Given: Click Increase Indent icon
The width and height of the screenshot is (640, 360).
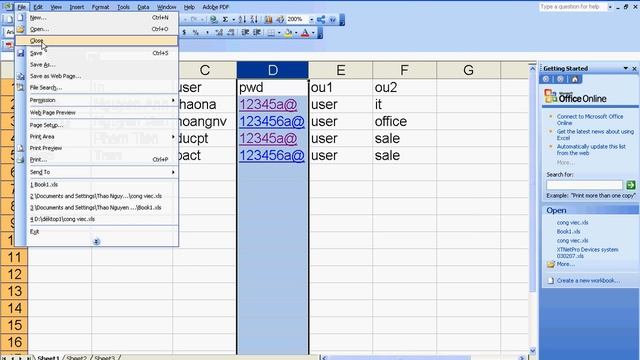Looking at the screenshot, I should point(257,32).
